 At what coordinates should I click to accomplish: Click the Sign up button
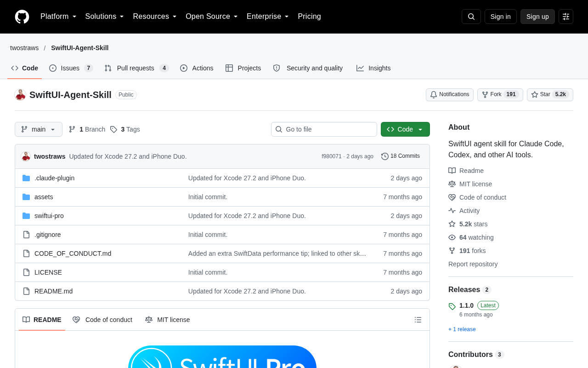tap(537, 17)
